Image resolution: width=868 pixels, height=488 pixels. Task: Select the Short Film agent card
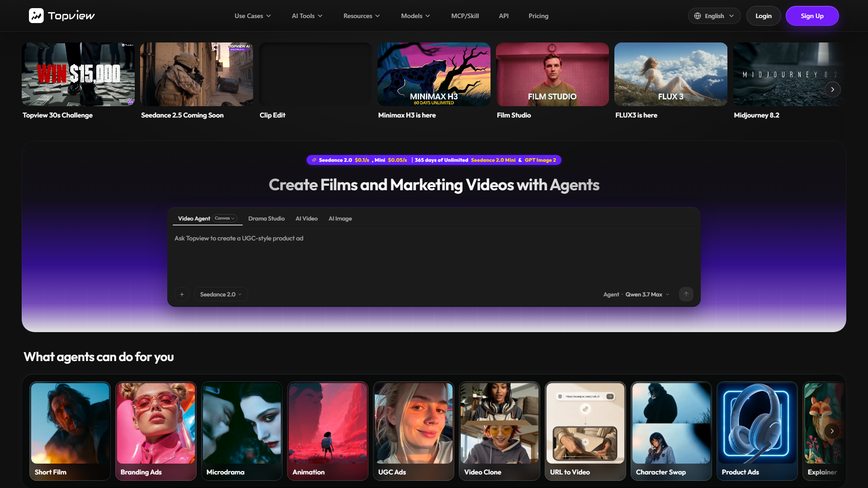point(70,431)
